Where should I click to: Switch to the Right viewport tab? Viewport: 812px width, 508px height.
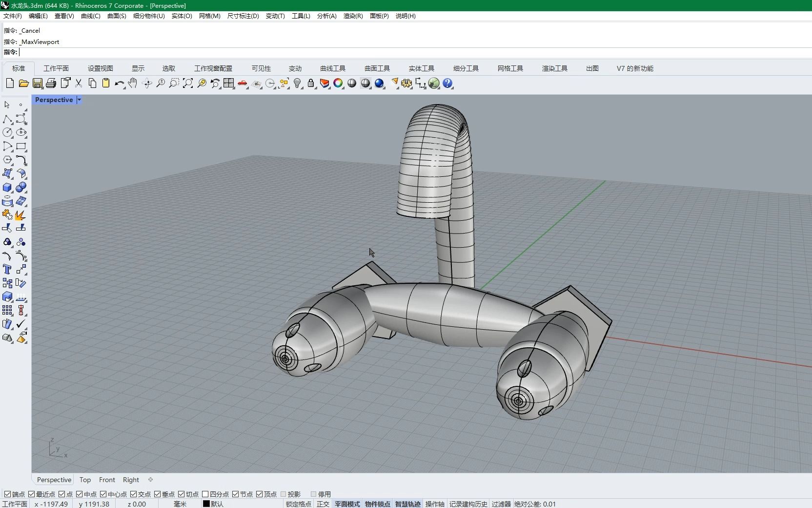point(131,480)
